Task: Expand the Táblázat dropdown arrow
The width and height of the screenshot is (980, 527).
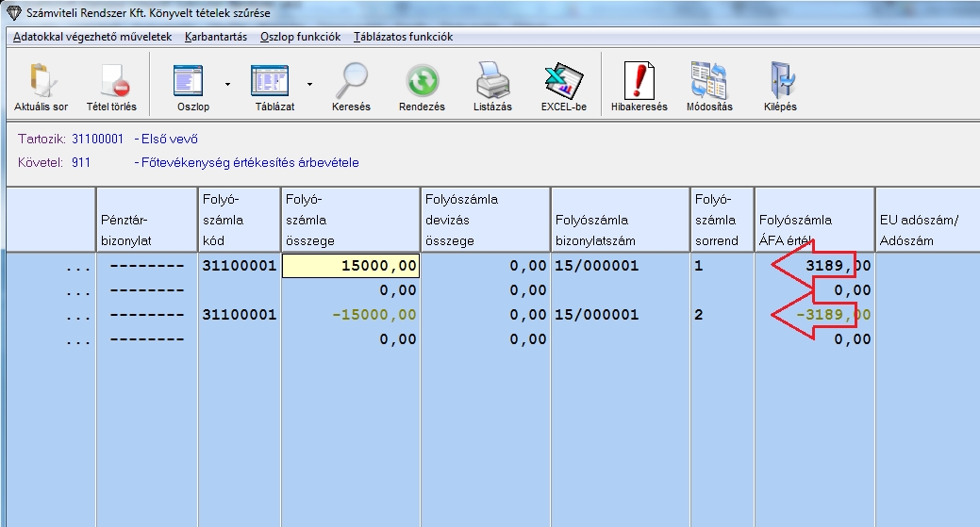Action: point(308,84)
